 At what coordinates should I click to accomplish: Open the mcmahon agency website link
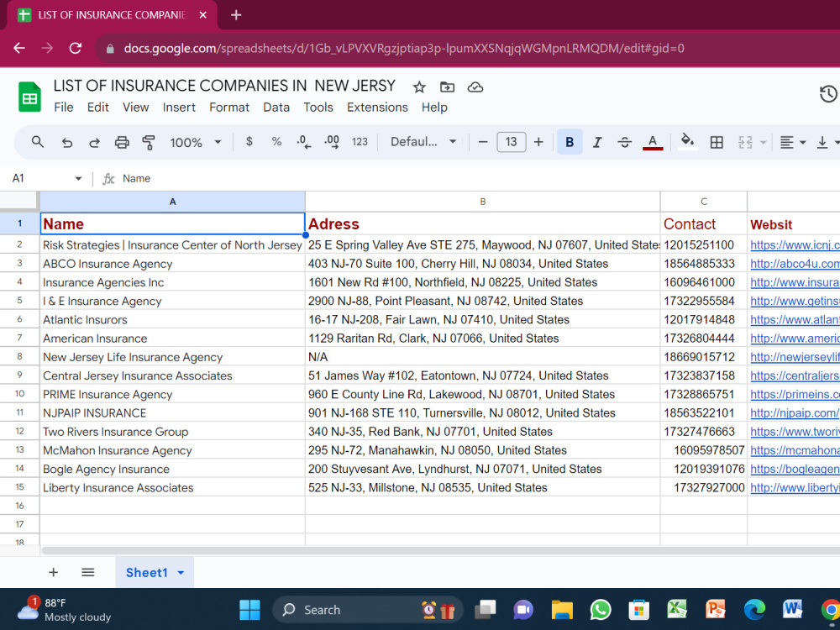[x=795, y=450]
